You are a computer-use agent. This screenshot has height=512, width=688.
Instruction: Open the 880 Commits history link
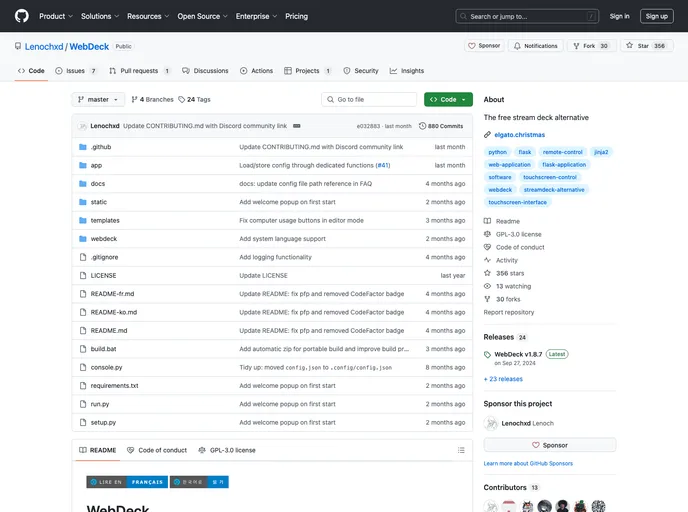pos(441,126)
